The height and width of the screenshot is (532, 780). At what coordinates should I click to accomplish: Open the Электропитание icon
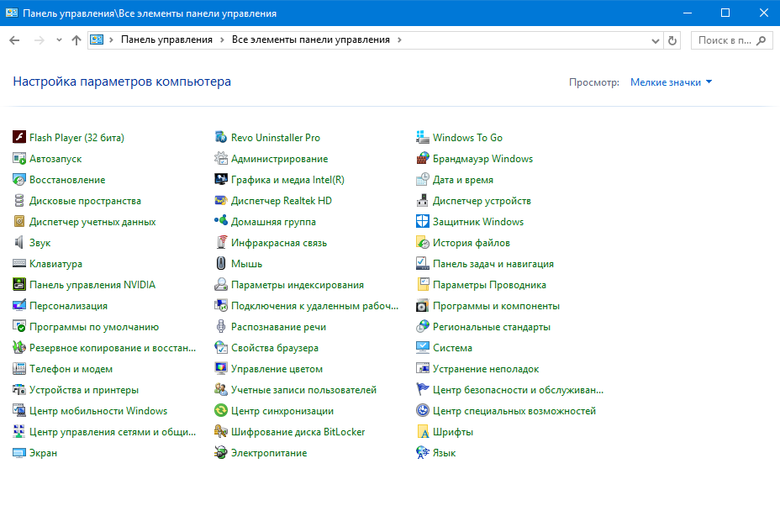pos(221,452)
